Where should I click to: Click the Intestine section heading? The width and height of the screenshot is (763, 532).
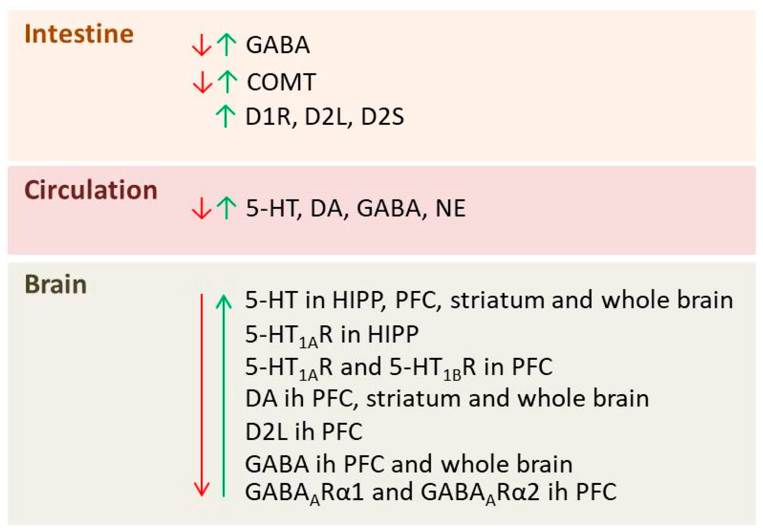(x=79, y=34)
